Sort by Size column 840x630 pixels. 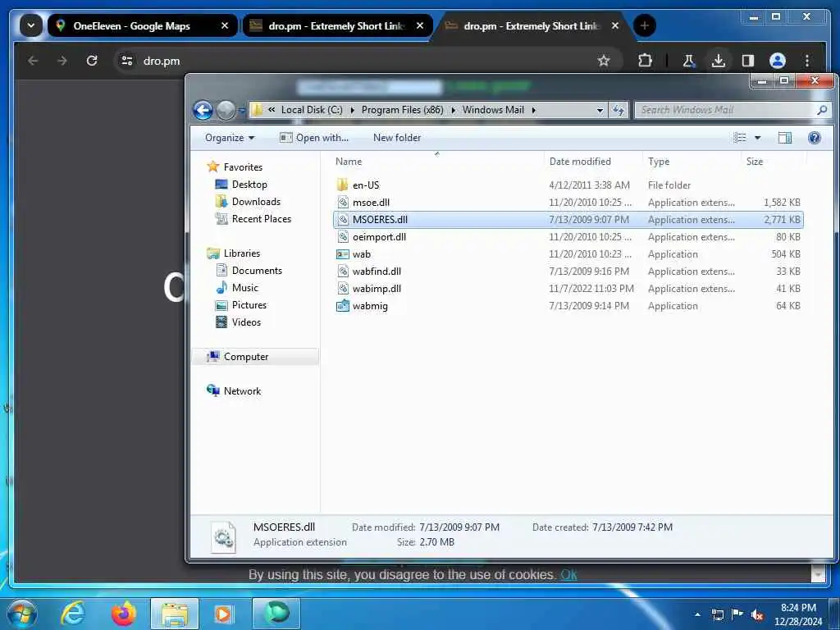tap(774, 162)
